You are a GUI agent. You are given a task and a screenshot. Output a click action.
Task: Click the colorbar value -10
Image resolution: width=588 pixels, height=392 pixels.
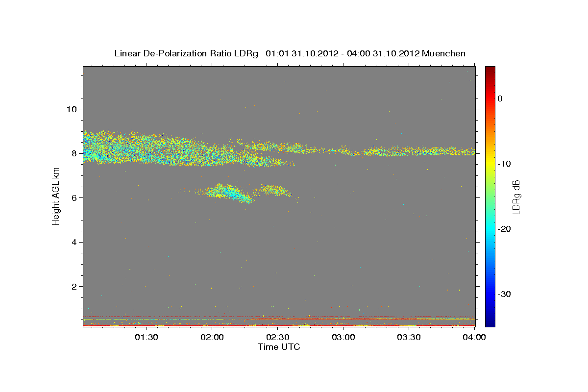tap(504, 164)
